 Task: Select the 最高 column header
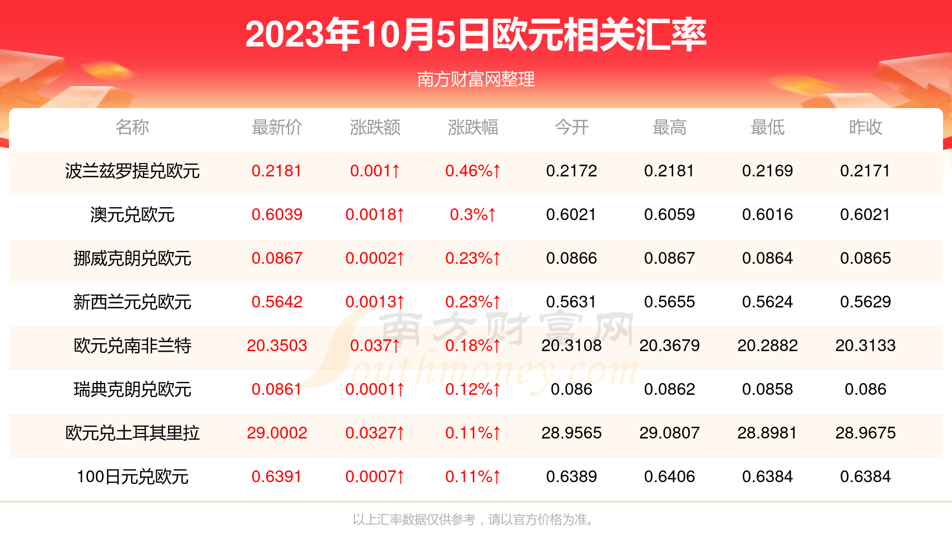pyautogui.click(x=669, y=128)
